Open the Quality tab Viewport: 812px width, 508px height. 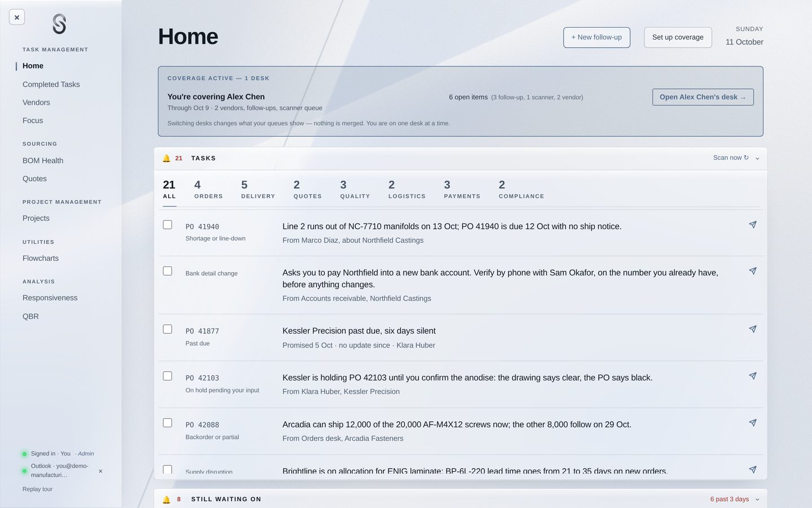click(x=355, y=190)
